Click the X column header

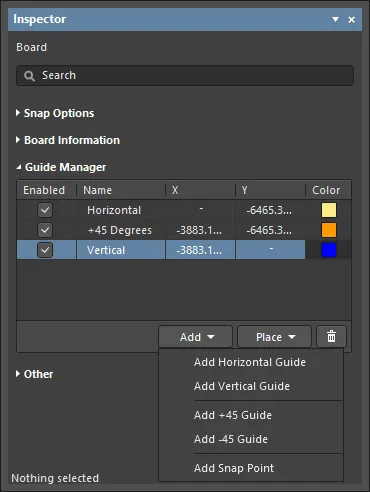click(175, 190)
